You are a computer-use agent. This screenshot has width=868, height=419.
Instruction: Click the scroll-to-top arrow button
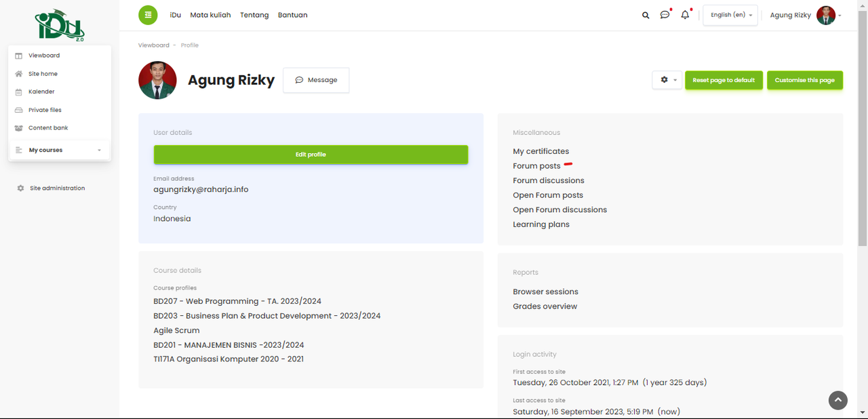click(838, 400)
